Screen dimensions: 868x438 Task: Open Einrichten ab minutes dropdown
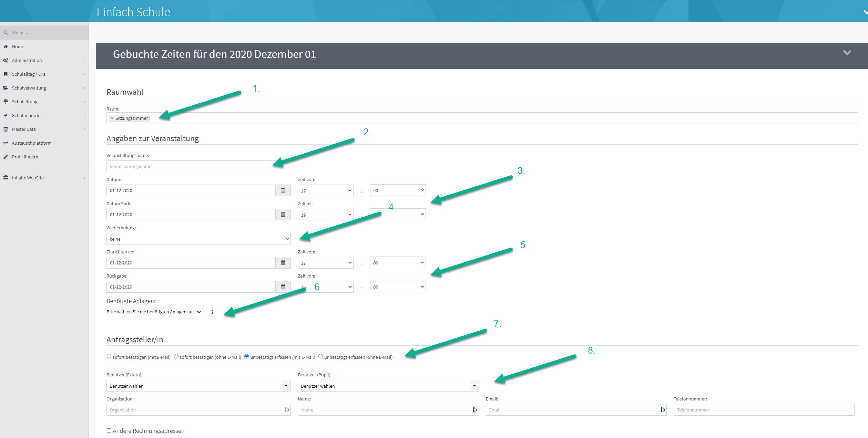[x=398, y=263]
